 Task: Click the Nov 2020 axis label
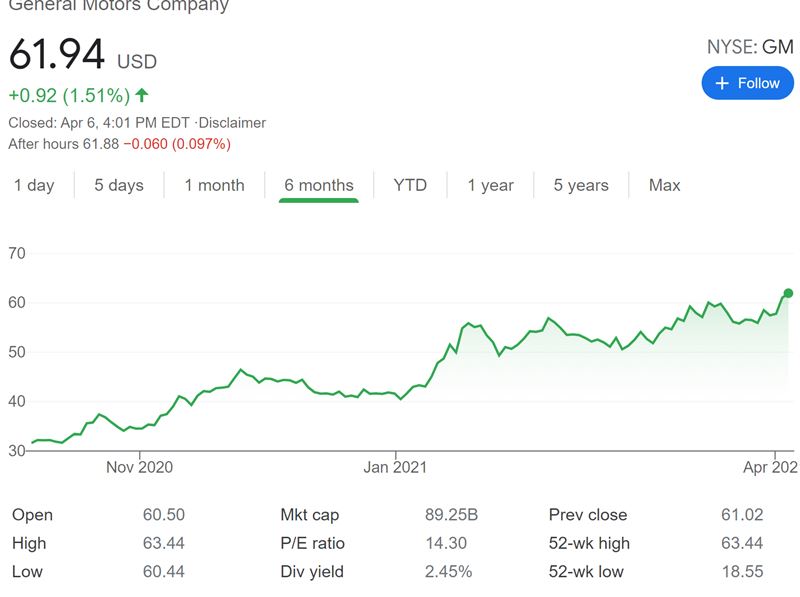[x=139, y=467]
